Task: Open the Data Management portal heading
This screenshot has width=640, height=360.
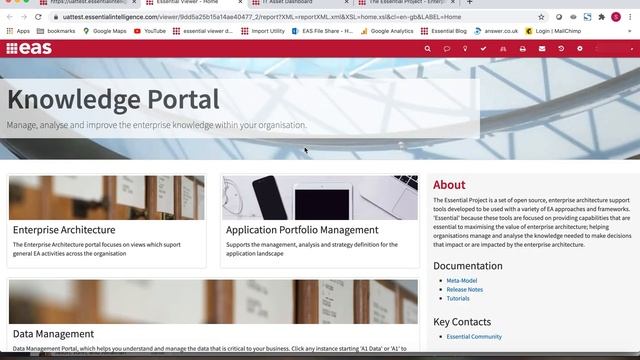Action: click(x=53, y=334)
